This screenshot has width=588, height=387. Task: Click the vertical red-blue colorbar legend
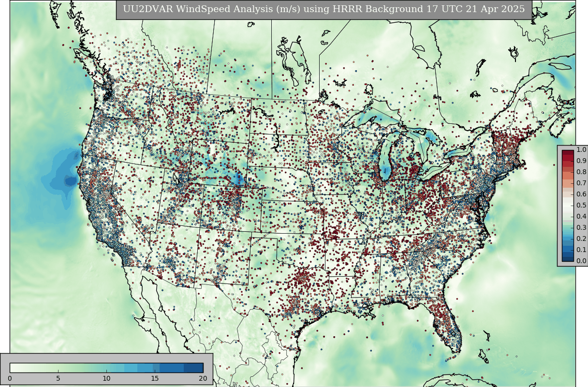(x=568, y=206)
